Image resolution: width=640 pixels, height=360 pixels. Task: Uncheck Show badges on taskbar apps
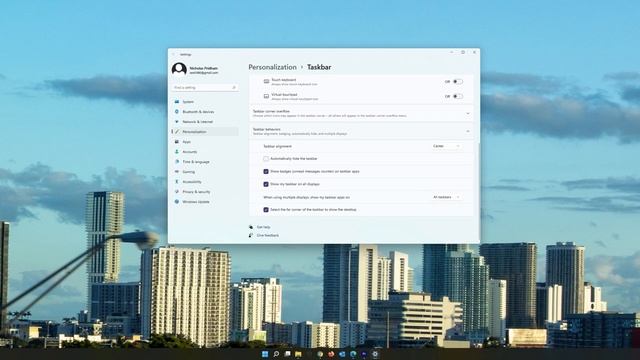[266, 171]
